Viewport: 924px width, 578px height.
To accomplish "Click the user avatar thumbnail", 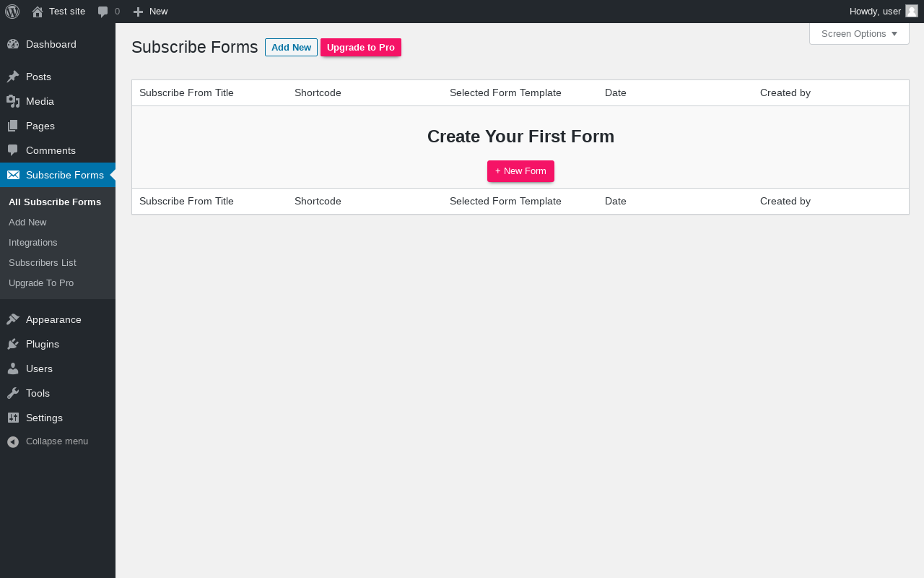I will tap(912, 11).
